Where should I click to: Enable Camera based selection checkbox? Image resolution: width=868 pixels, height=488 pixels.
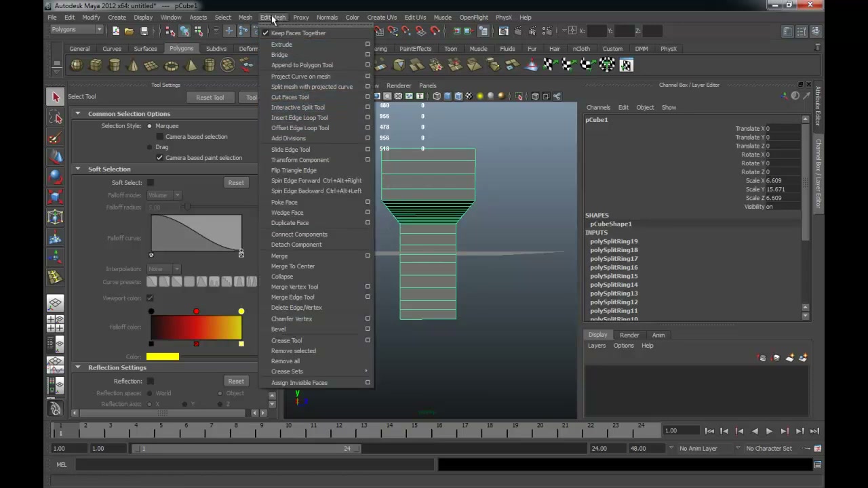point(160,137)
